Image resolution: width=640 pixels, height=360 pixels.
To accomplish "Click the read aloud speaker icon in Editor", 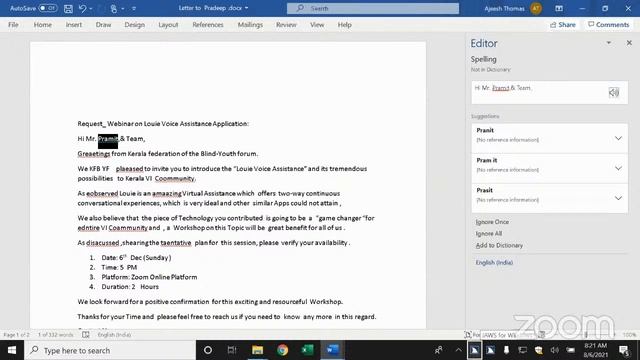I will click(614, 93).
